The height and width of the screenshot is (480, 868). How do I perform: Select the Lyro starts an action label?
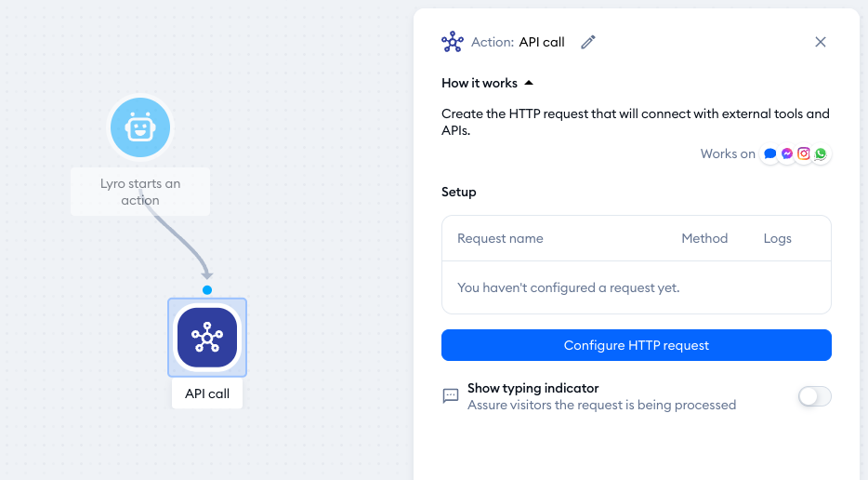pos(140,192)
